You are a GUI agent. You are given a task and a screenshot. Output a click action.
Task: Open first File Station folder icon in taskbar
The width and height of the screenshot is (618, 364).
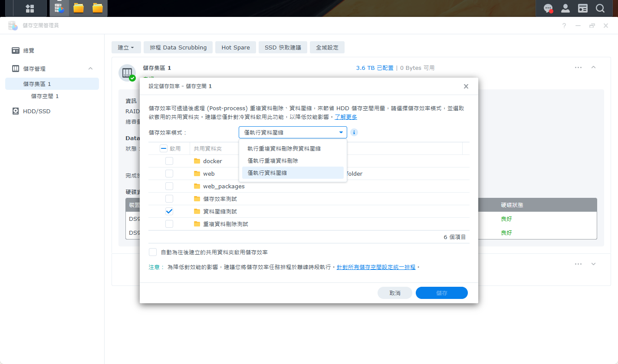coord(79,8)
